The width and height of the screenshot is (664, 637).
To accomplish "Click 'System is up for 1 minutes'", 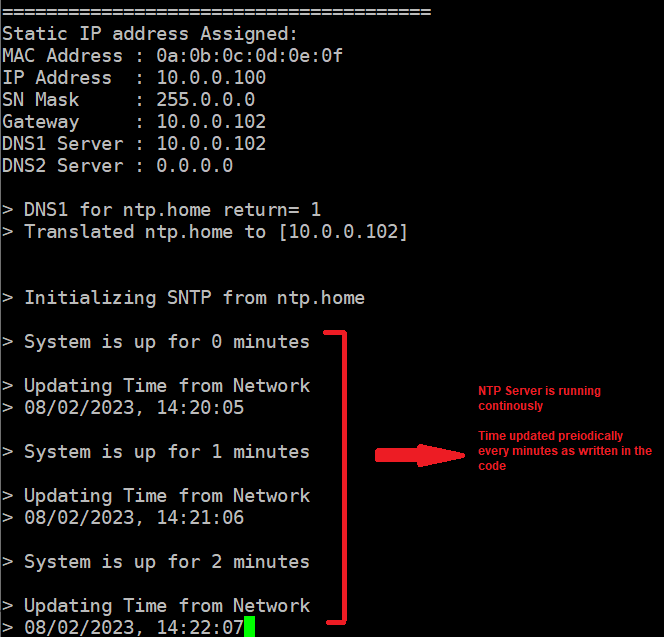I will pos(167,452).
